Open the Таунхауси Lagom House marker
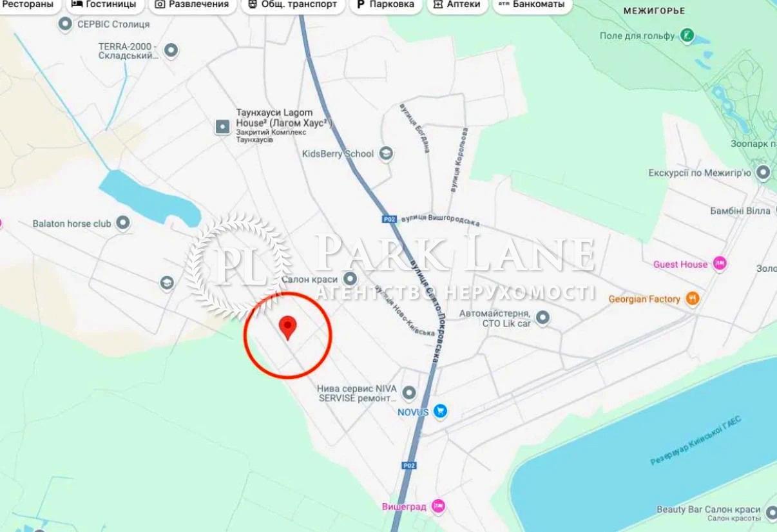 click(x=222, y=126)
